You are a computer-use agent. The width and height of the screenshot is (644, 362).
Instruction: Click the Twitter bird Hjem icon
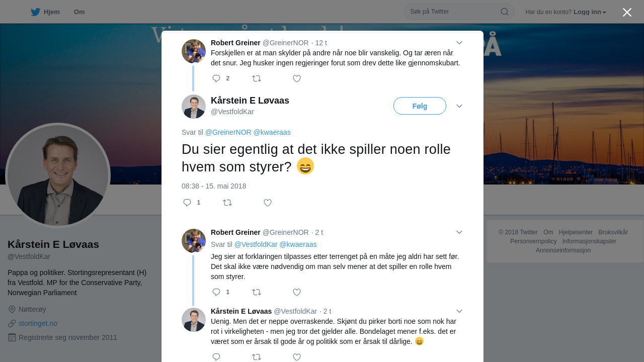pos(35,12)
